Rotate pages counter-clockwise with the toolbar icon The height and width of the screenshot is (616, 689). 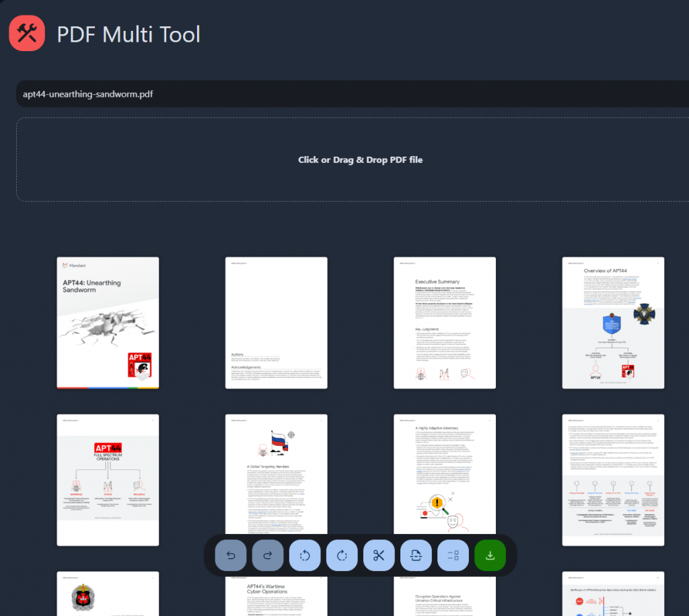(305, 555)
